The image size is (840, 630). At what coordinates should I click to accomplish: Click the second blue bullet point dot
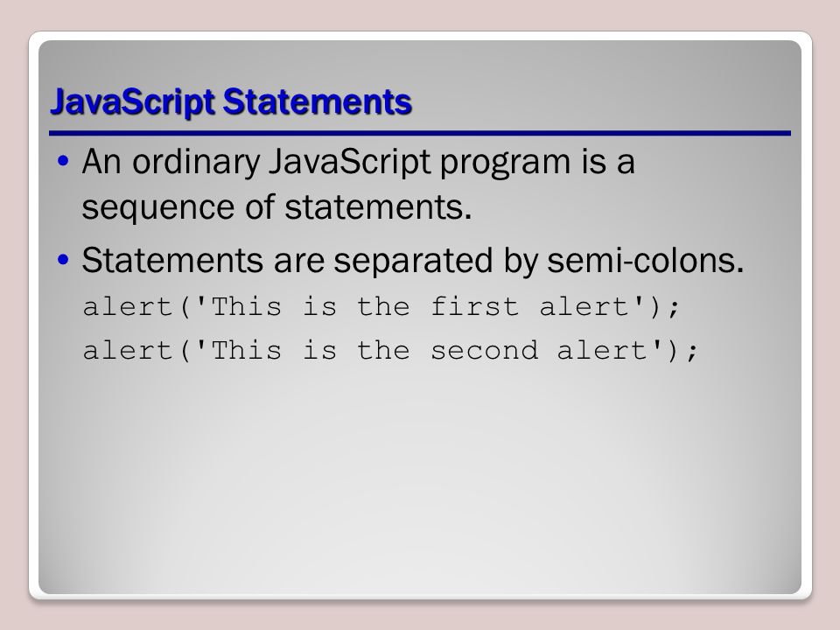pos(63,260)
